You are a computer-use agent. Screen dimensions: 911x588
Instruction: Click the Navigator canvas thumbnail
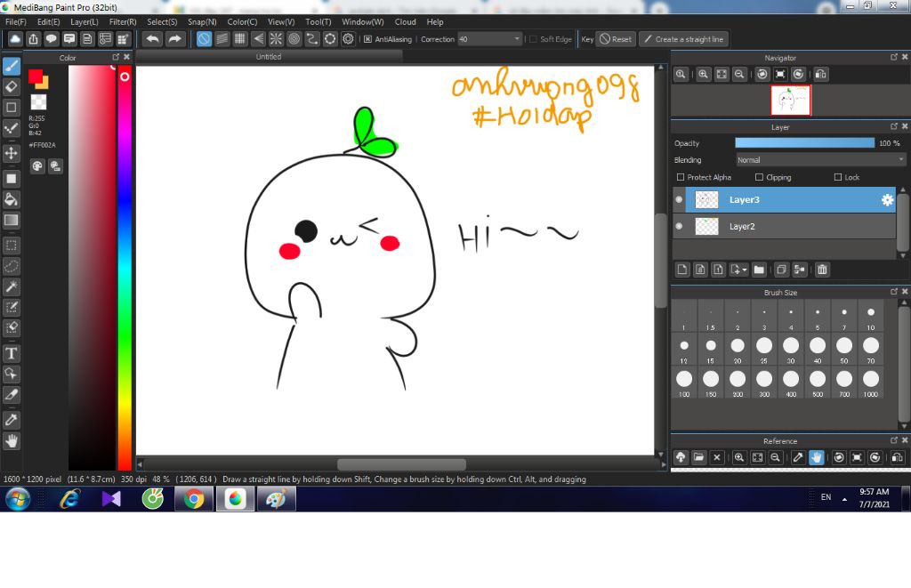[790, 101]
